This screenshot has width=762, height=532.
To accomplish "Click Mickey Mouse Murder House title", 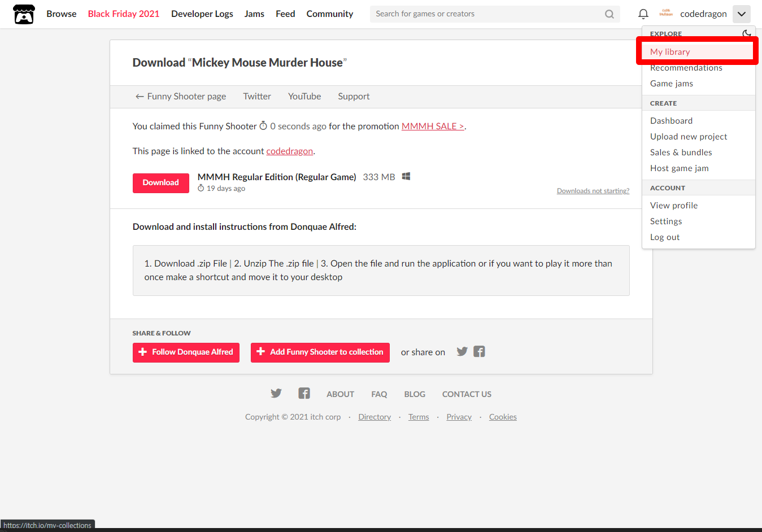I will (x=267, y=63).
